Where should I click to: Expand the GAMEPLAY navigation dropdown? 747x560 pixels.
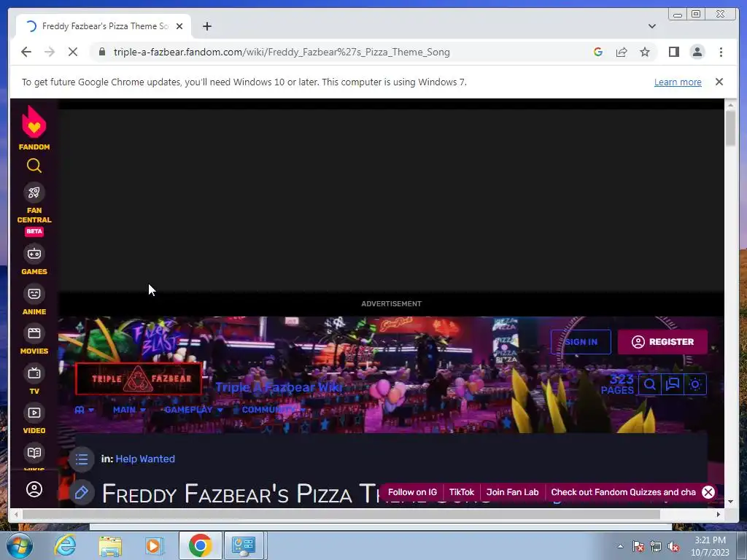tap(193, 410)
